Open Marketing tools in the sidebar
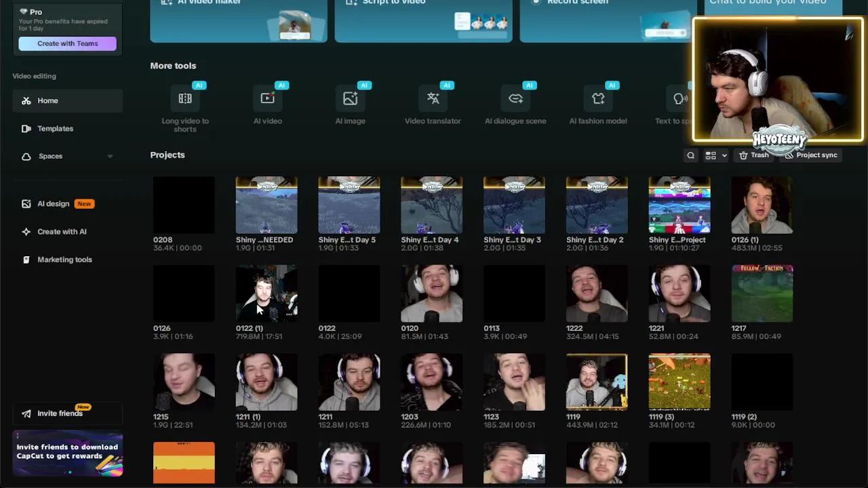This screenshot has width=868, height=488. tap(67, 259)
